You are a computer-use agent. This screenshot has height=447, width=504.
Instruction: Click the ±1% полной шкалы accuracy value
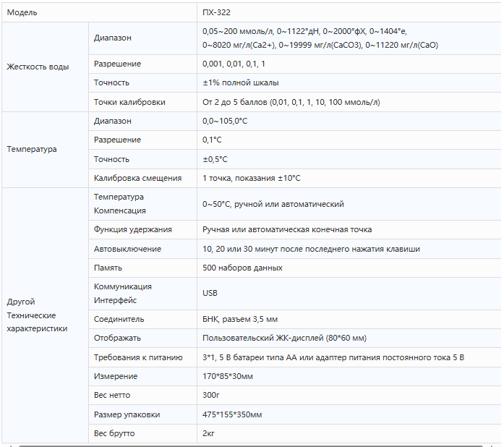click(x=240, y=82)
